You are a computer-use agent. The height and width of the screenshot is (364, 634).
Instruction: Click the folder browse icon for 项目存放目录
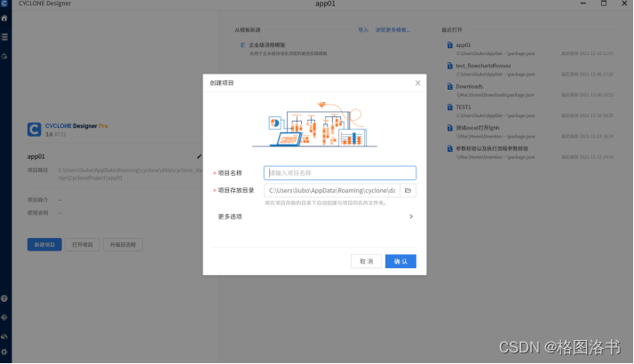click(x=408, y=191)
